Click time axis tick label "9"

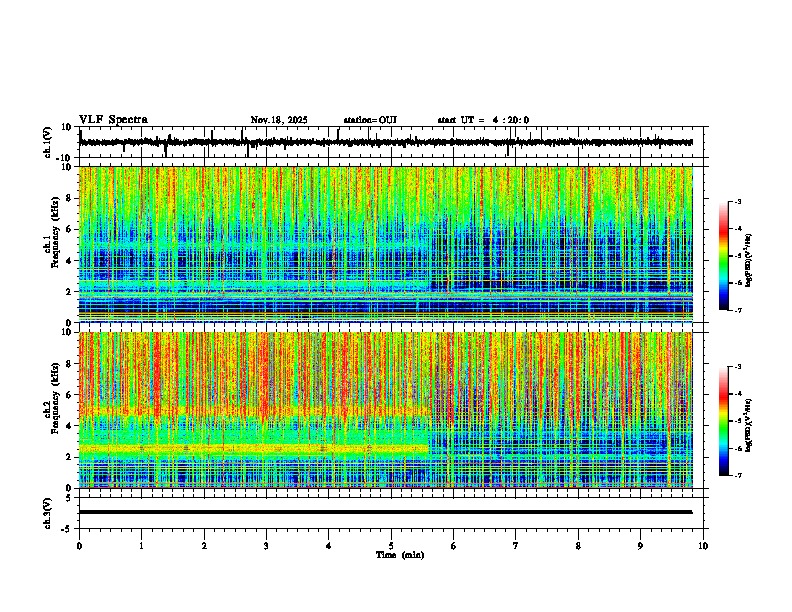640,546
